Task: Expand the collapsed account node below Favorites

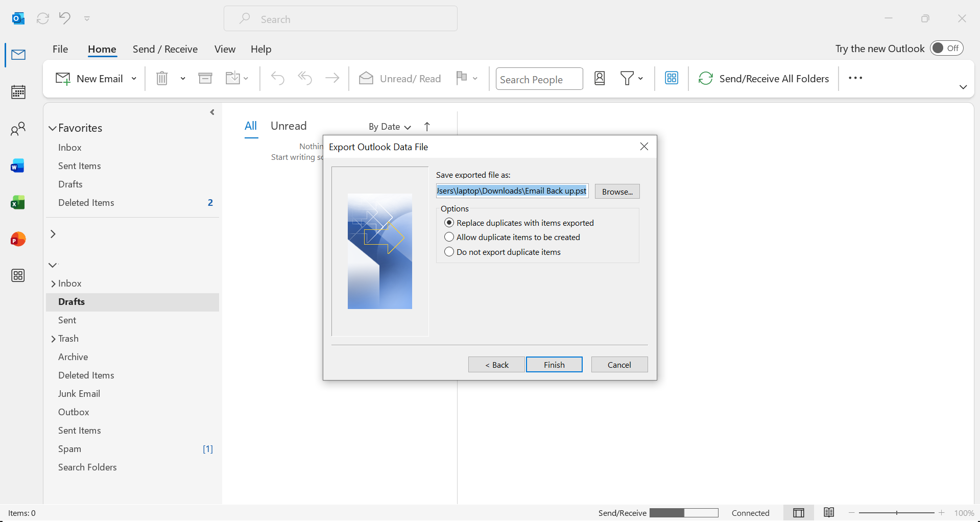Action: click(x=53, y=234)
